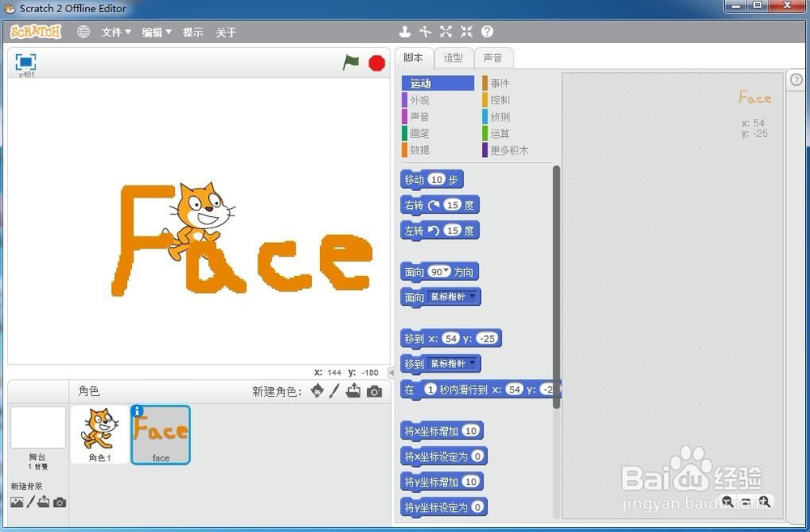Choose backdrop from library

[x=16, y=502]
